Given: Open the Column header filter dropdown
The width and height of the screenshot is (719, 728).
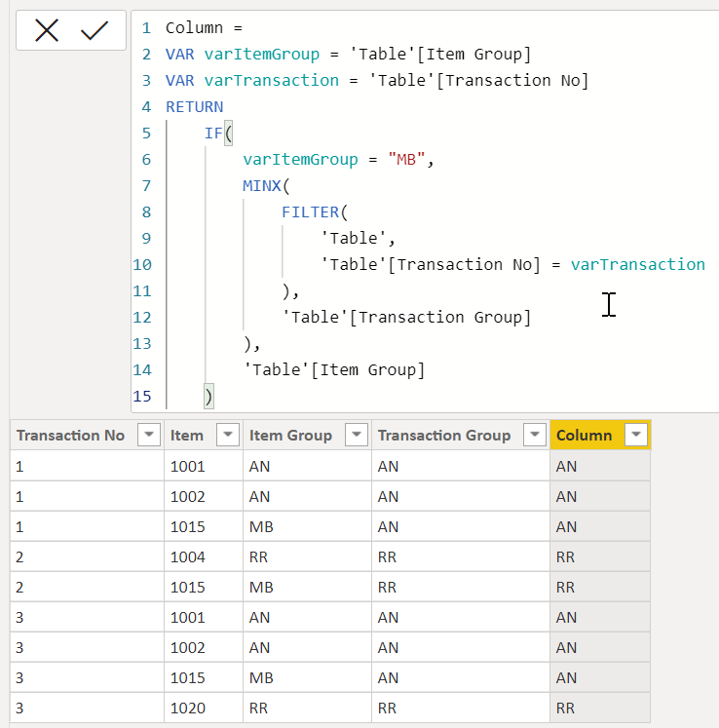Looking at the screenshot, I should click(636, 435).
